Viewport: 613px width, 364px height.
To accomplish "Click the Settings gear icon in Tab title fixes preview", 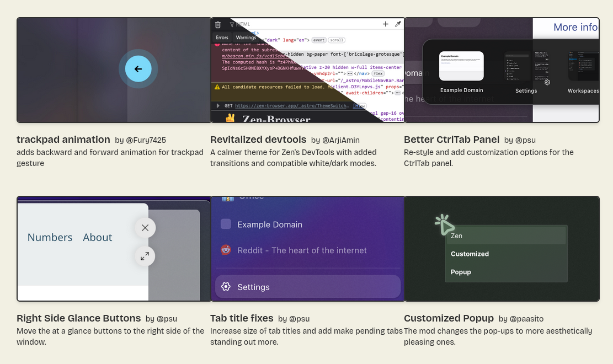I will [x=226, y=287].
